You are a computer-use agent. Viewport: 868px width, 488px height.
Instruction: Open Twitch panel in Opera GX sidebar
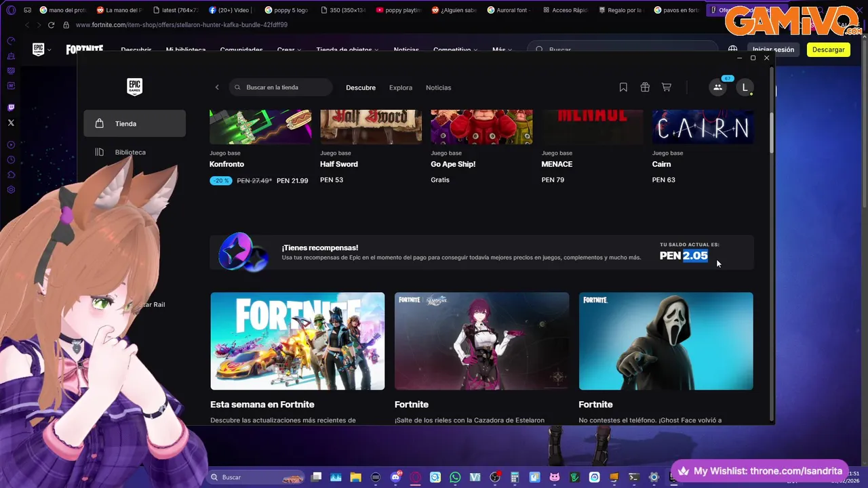(x=11, y=108)
